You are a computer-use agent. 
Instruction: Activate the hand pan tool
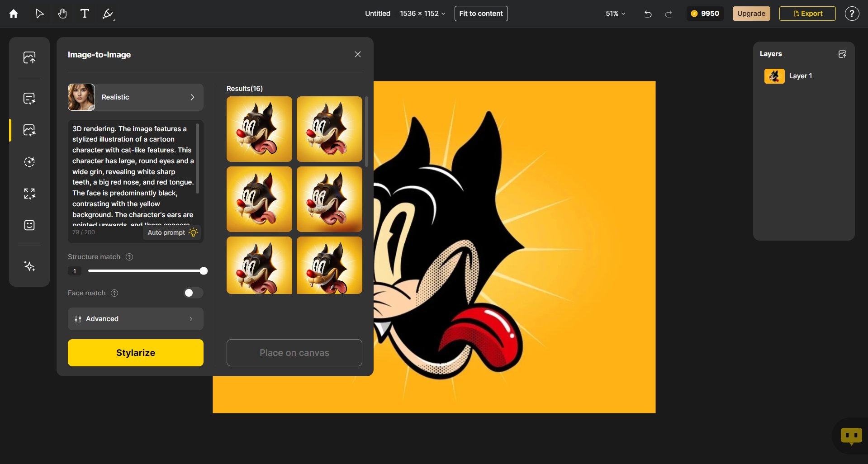tap(62, 14)
